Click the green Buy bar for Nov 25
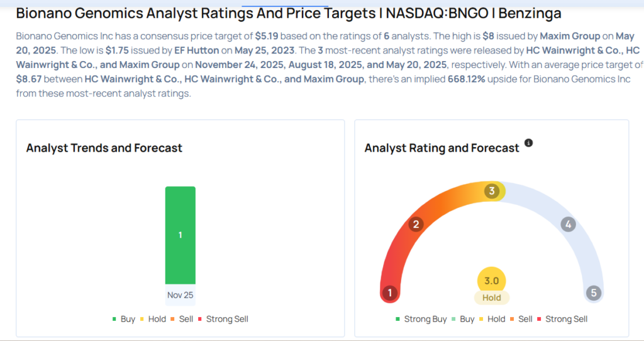This screenshot has height=341, width=644. click(x=180, y=235)
